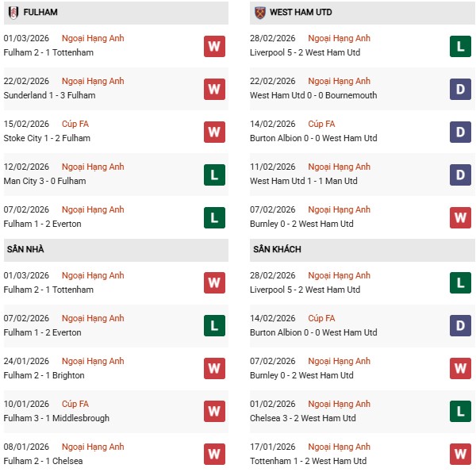The height and width of the screenshot is (472, 476).
Task: Open Ngoại Hạng Anh link dated 12/02/2026
Action: [93, 167]
